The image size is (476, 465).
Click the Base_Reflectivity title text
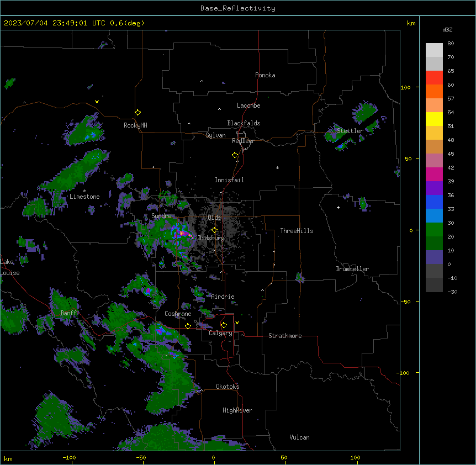coord(237,8)
